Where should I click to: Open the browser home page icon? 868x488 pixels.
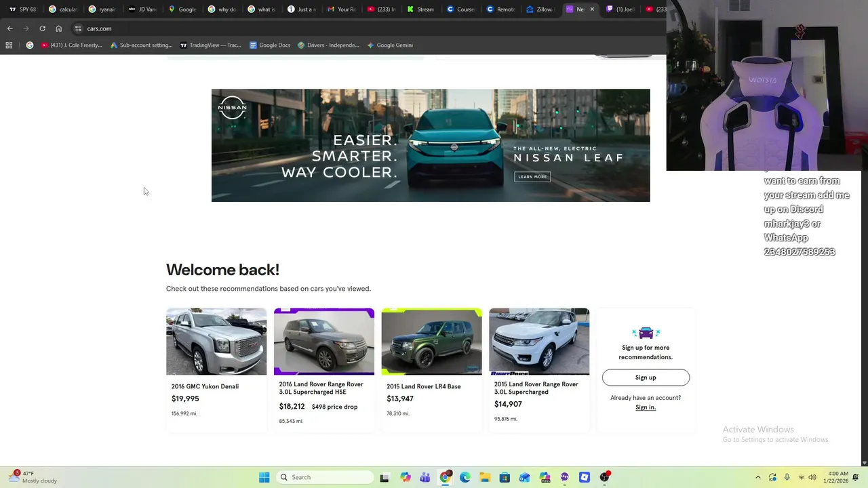(x=58, y=28)
